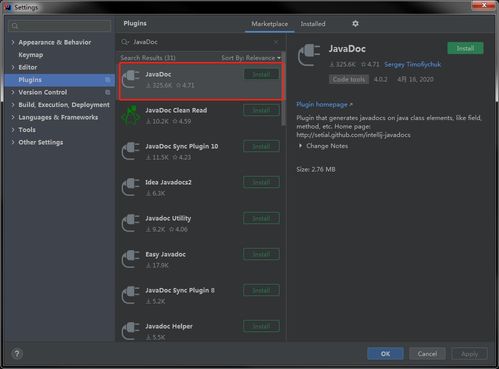Viewport: 499px width, 369px height.
Task: Click the plugin list scrollbar
Action: [283, 89]
